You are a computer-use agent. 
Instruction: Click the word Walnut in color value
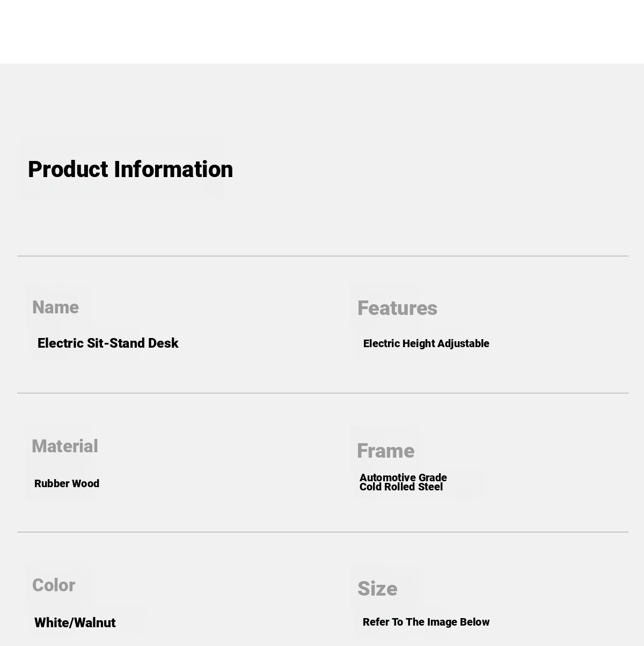[96, 623]
